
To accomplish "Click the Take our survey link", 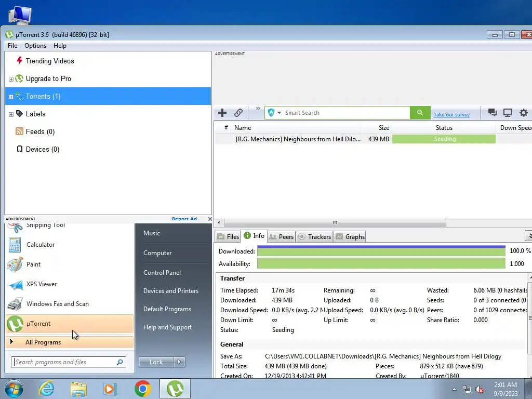I will pyautogui.click(x=451, y=115).
